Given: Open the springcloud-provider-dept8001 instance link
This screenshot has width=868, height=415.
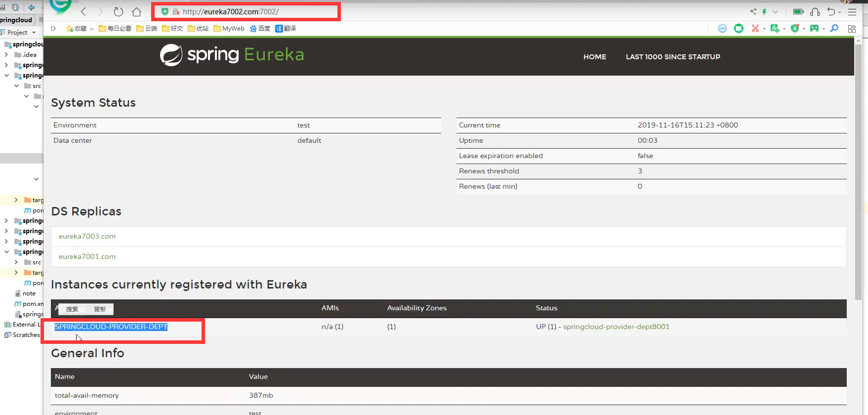Looking at the screenshot, I should 616,327.
